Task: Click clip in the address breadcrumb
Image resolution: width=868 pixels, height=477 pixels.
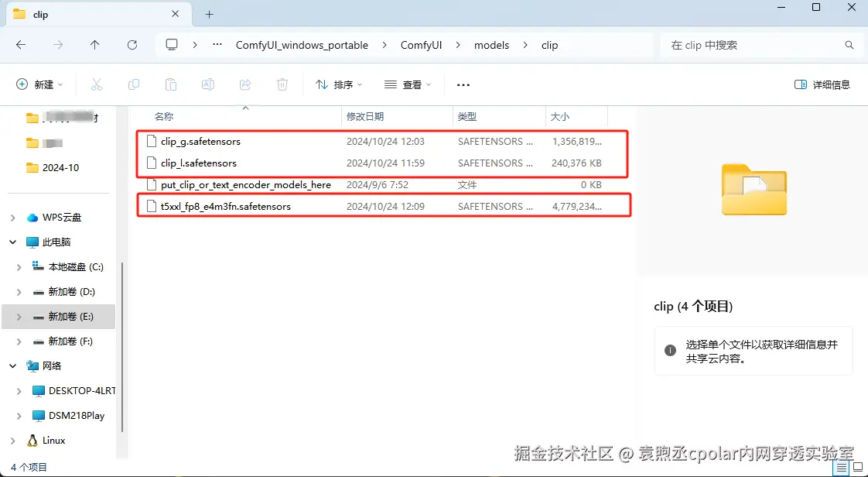Action: point(550,46)
